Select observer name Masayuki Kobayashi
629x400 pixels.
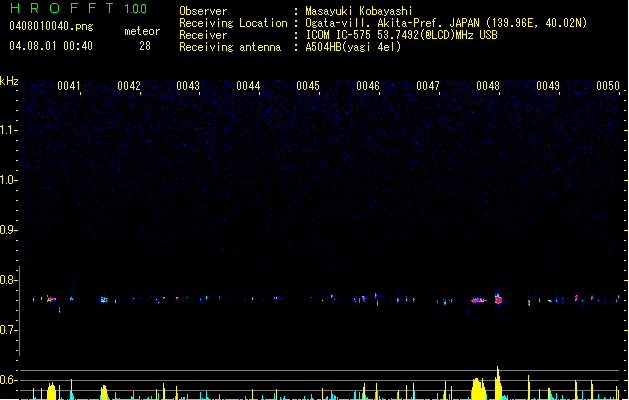[359, 11]
